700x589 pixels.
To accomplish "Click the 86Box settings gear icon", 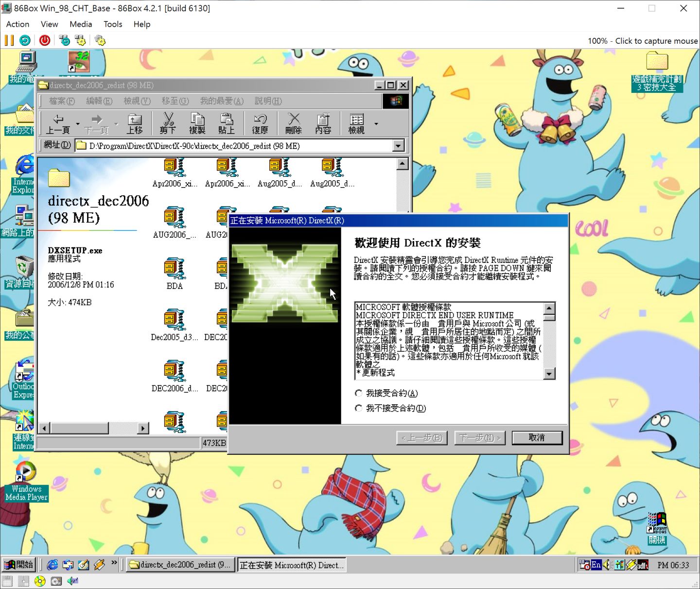I will click(x=100, y=40).
